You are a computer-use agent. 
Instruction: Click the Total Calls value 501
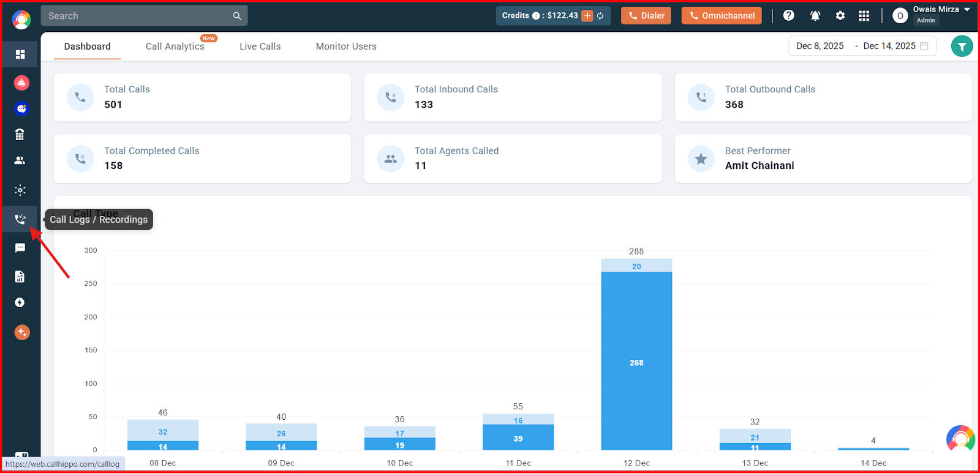point(113,105)
